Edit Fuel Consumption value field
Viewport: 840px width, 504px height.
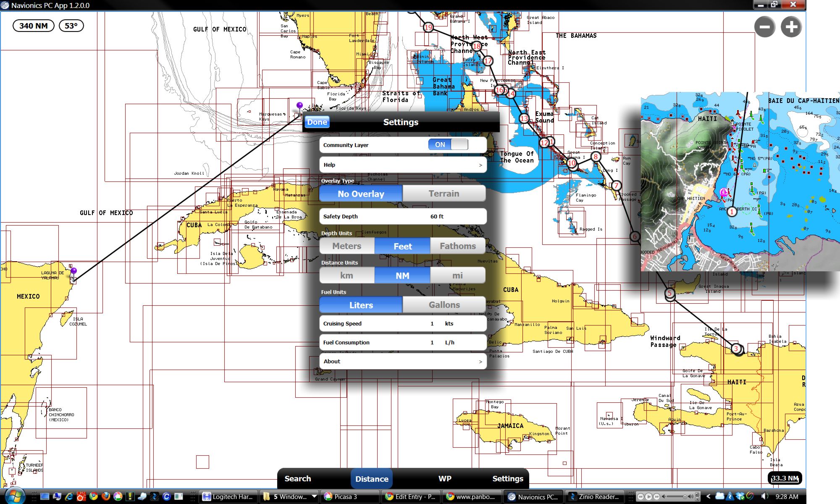coord(403,343)
